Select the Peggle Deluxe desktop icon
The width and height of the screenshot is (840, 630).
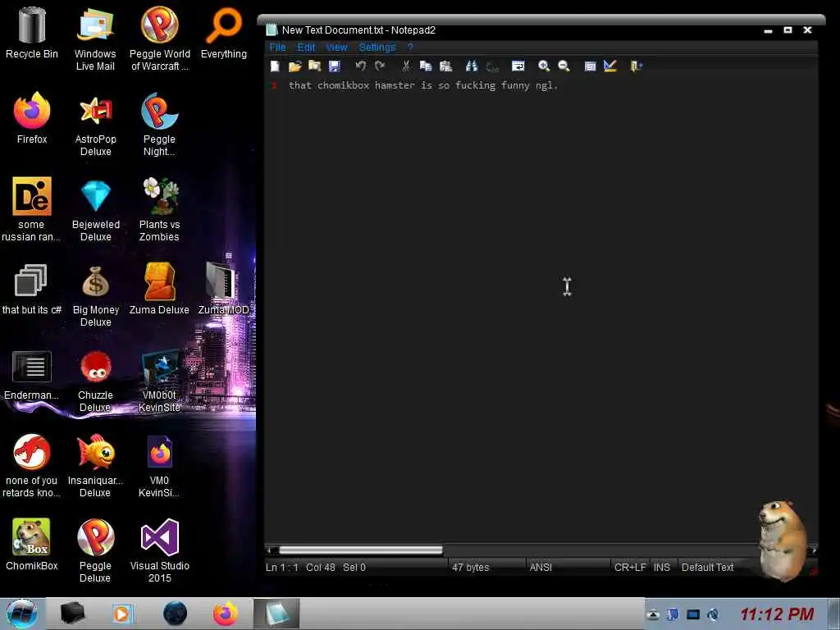[95, 550]
